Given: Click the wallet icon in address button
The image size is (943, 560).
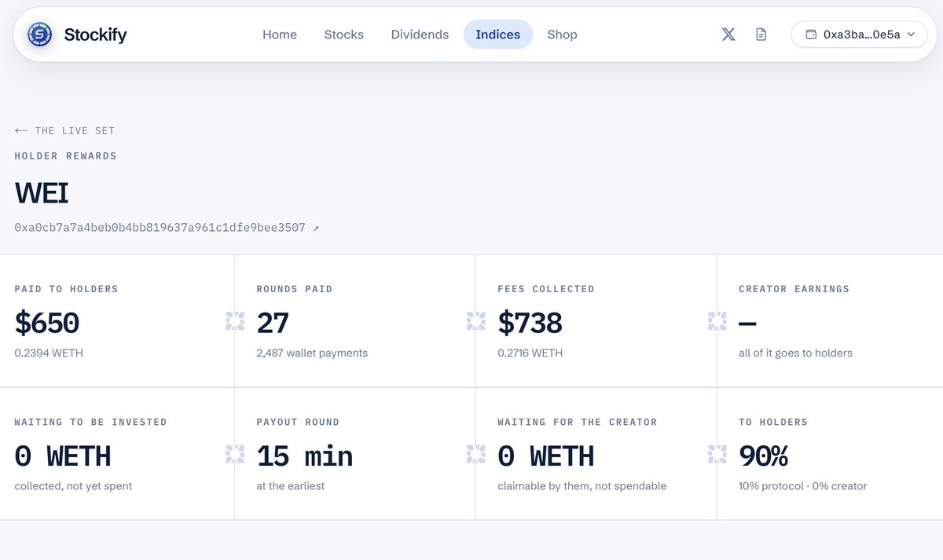Looking at the screenshot, I should coord(811,35).
